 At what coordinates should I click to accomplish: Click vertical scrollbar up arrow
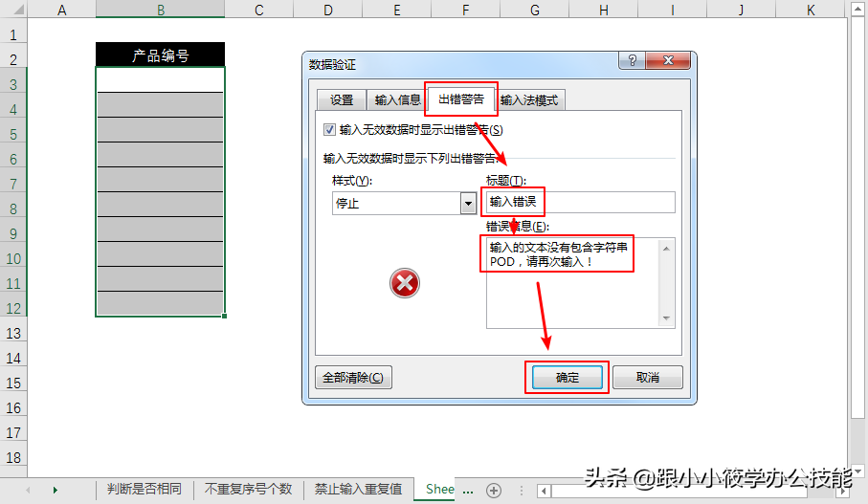(857, 10)
